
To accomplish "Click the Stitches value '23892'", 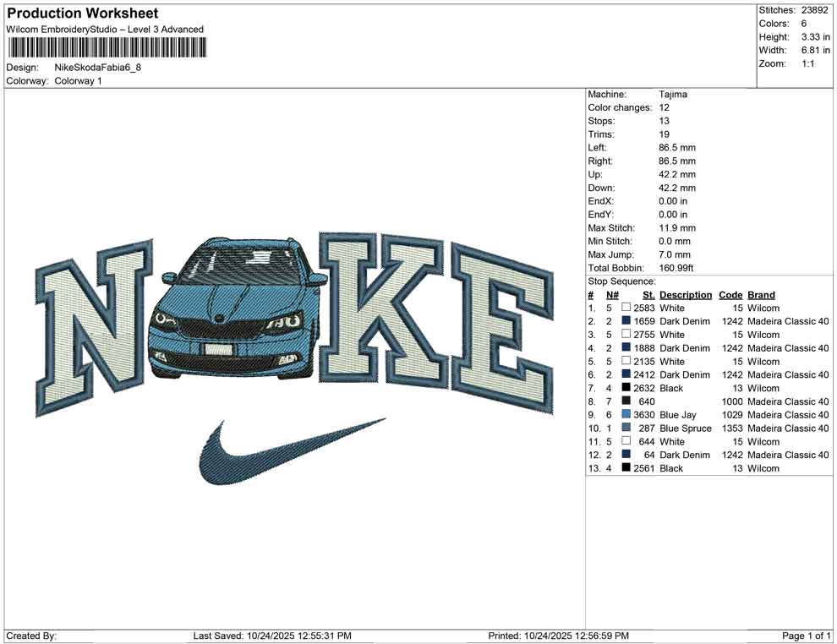I will (x=814, y=10).
